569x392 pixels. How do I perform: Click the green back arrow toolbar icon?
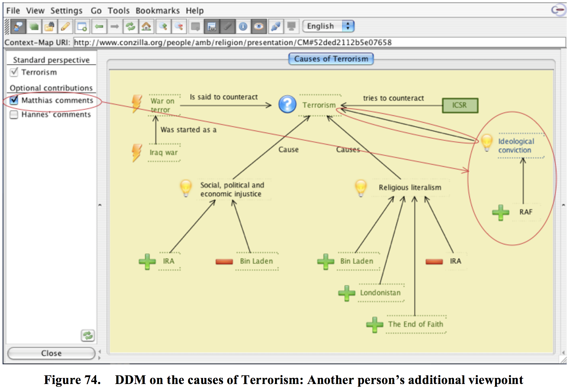[x=99, y=27]
